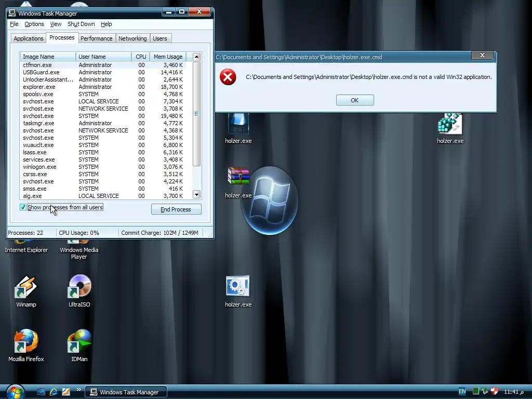The image size is (532, 399).
Task: Select the Processes tab
Action: pos(62,37)
